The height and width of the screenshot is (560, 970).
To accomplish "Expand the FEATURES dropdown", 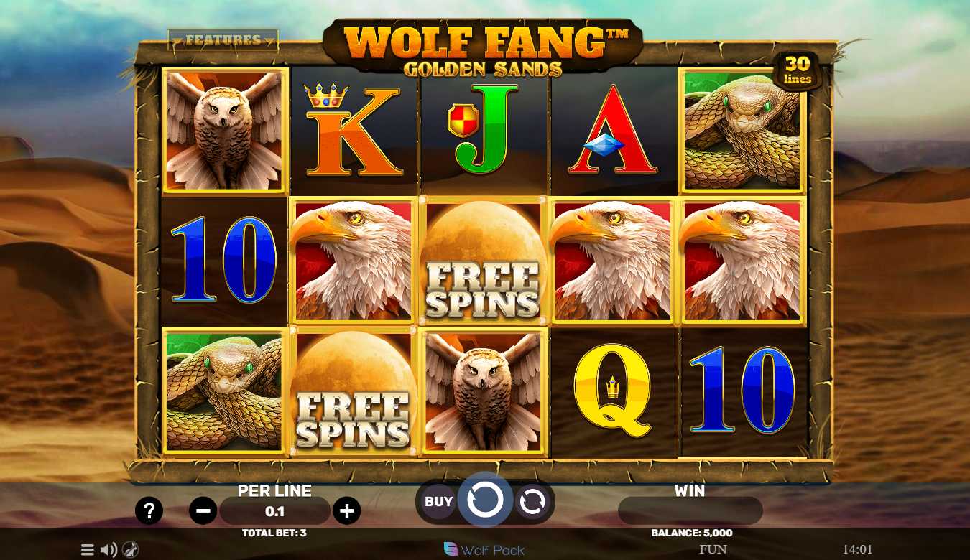I will point(223,40).
